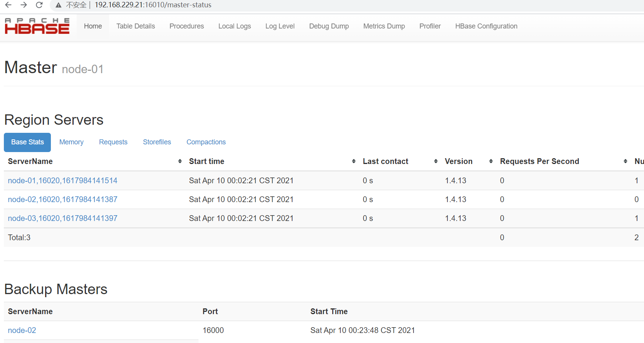644x343 pixels.
Task: Open region server node-03,16020,1617984141397
Action: pyautogui.click(x=62, y=218)
